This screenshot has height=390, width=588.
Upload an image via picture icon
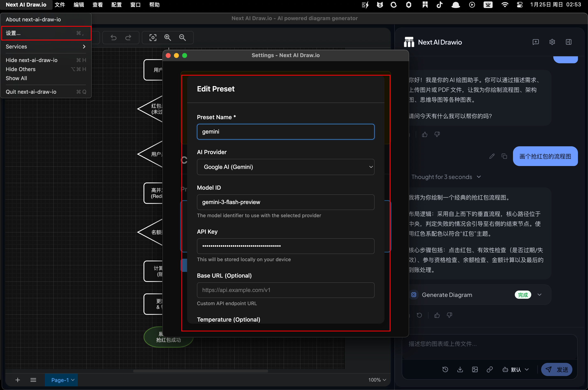coord(475,369)
